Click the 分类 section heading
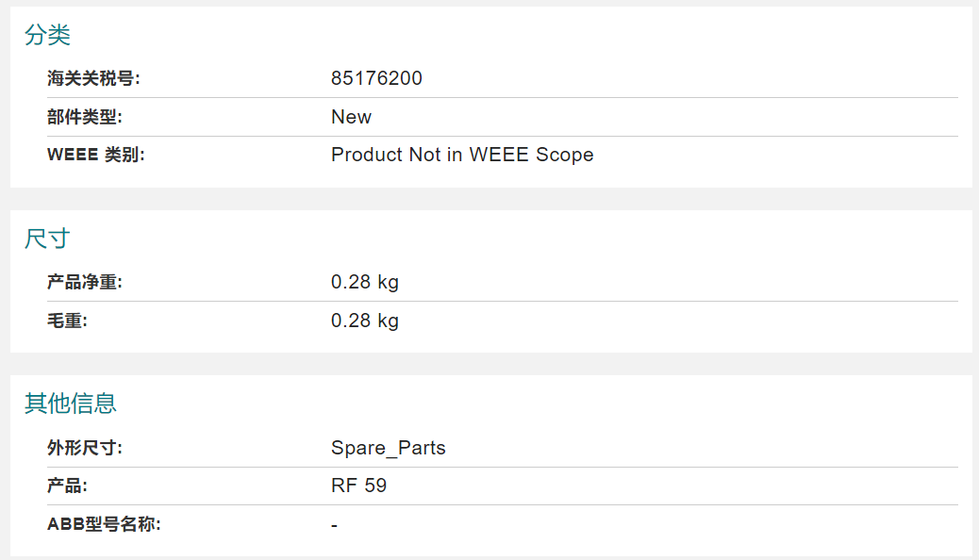The image size is (979, 560). pyautogui.click(x=47, y=35)
